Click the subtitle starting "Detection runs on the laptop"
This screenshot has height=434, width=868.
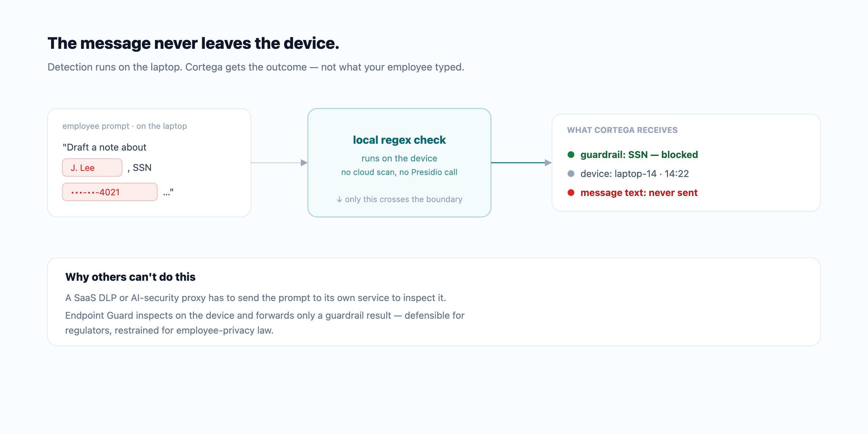[x=256, y=67]
